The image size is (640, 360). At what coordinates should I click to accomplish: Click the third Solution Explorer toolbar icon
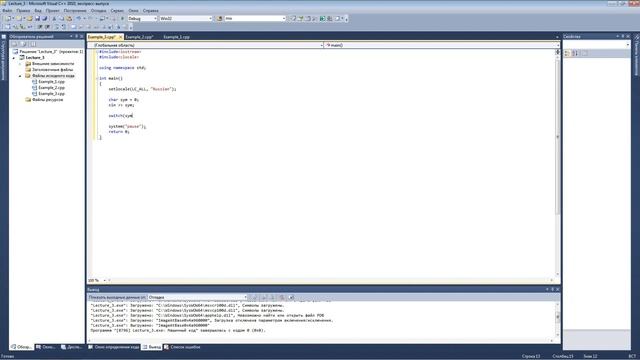(33, 44)
